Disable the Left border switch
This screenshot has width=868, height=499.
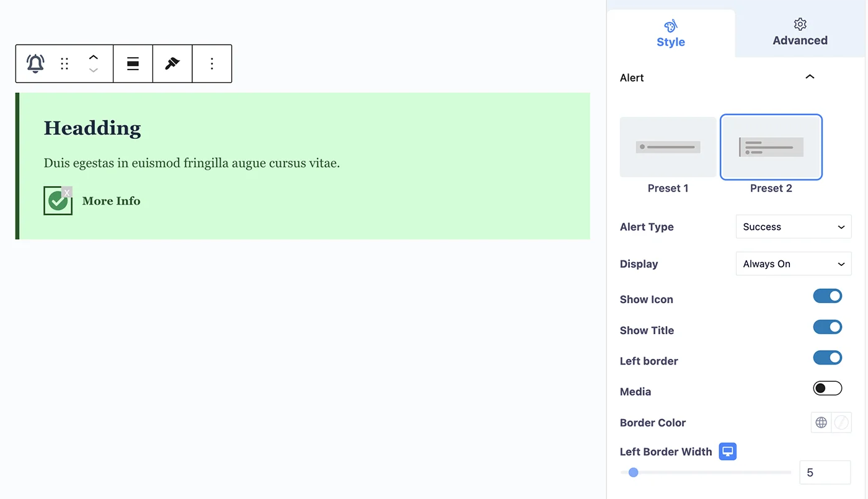(828, 358)
